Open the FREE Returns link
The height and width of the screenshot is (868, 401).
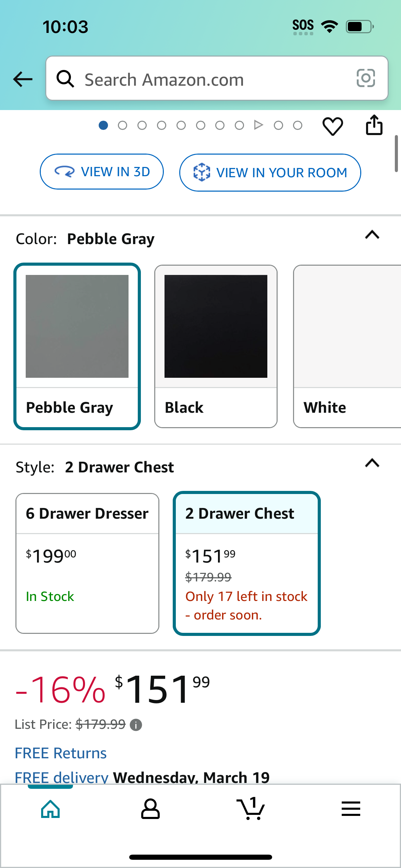click(x=61, y=753)
